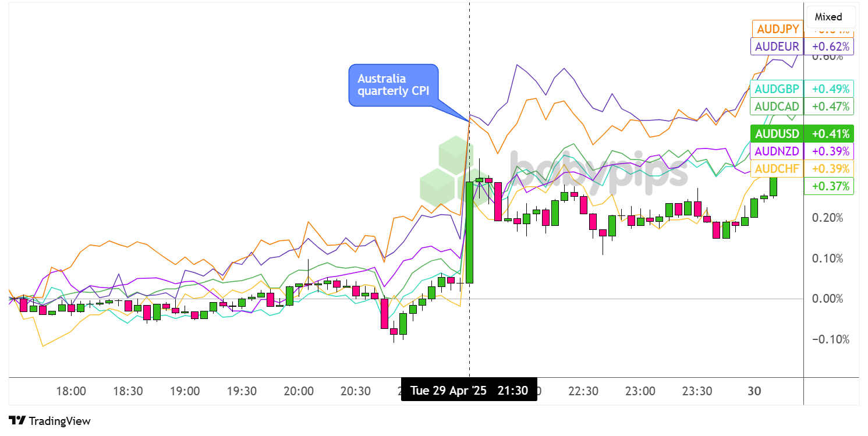Screen dimensions: 868x436
Task: Open the Mixed scale mode selector
Action: coord(828,17)
